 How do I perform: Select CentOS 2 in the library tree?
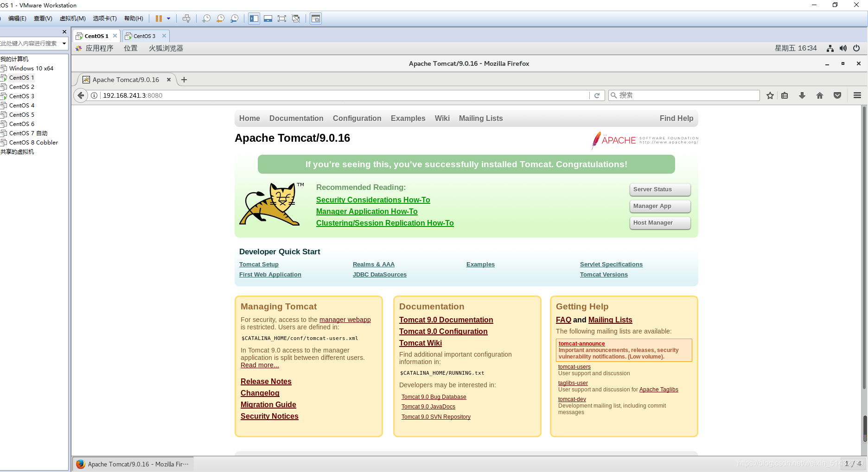pos(22,87)
